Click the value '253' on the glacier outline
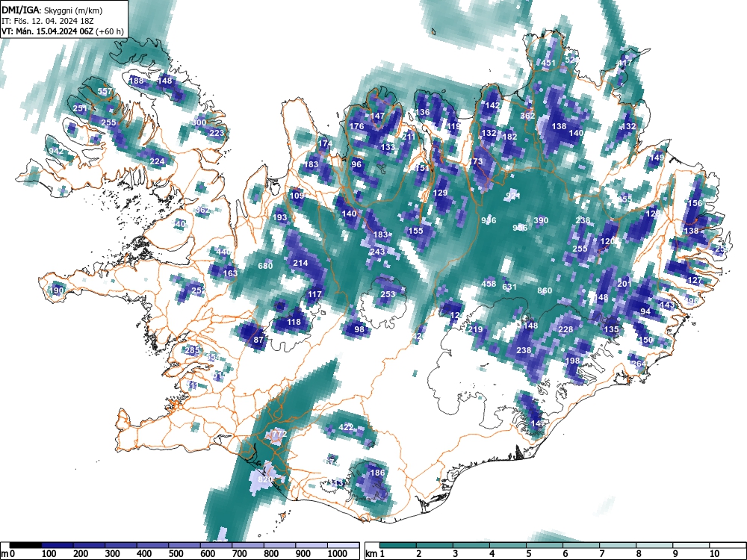The height and width of the screenshot is (560, 747). coord(388,294)
